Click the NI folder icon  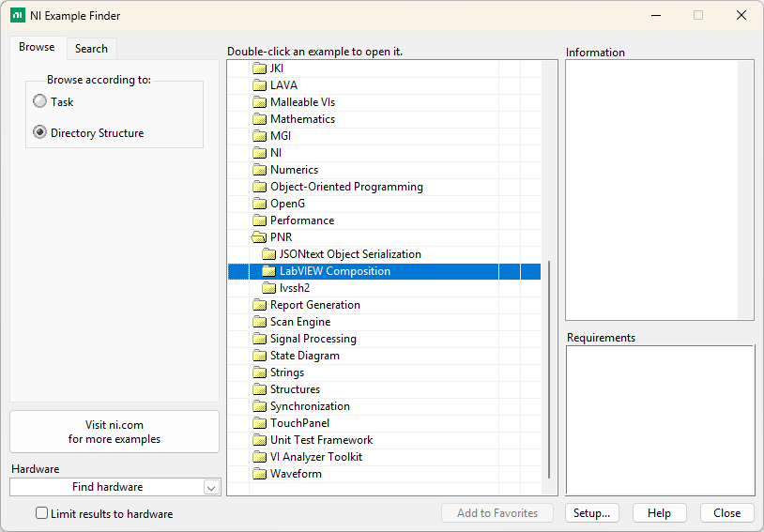pos(259,153)
